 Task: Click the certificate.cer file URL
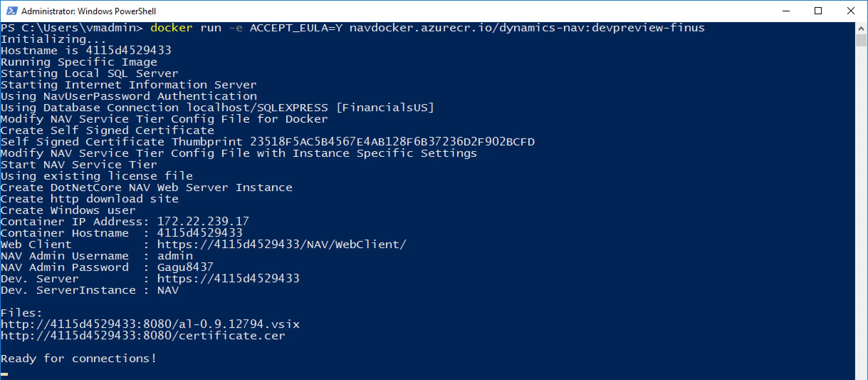click(143, 335)
